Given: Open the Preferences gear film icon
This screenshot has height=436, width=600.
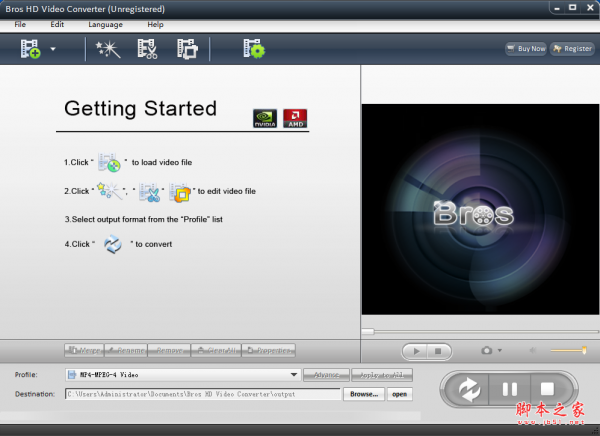Looking at the screenshot, I should click(254, 49).
